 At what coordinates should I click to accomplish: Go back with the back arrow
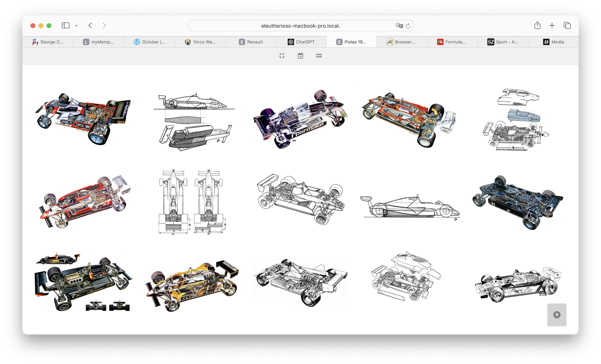click(90, 26)
